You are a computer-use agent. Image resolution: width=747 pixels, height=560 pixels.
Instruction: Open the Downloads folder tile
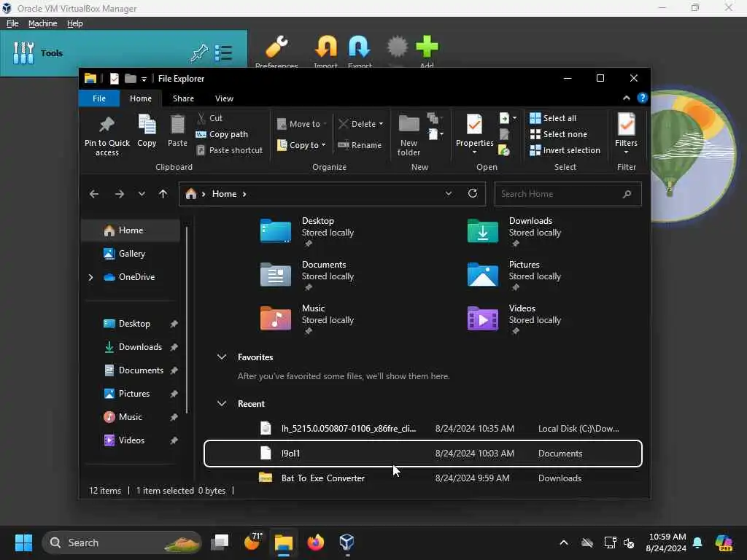(514, 232)
